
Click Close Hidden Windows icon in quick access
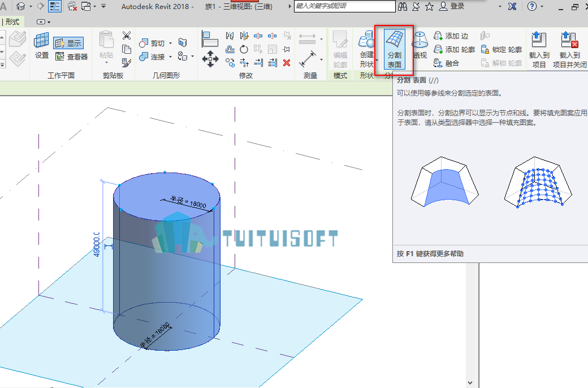(72, 6)
